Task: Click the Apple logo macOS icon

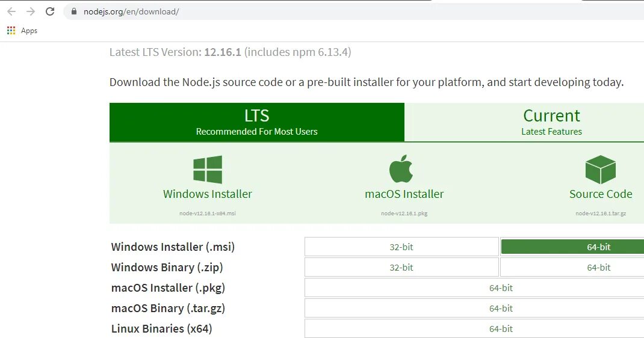Action: click(401, 168)
